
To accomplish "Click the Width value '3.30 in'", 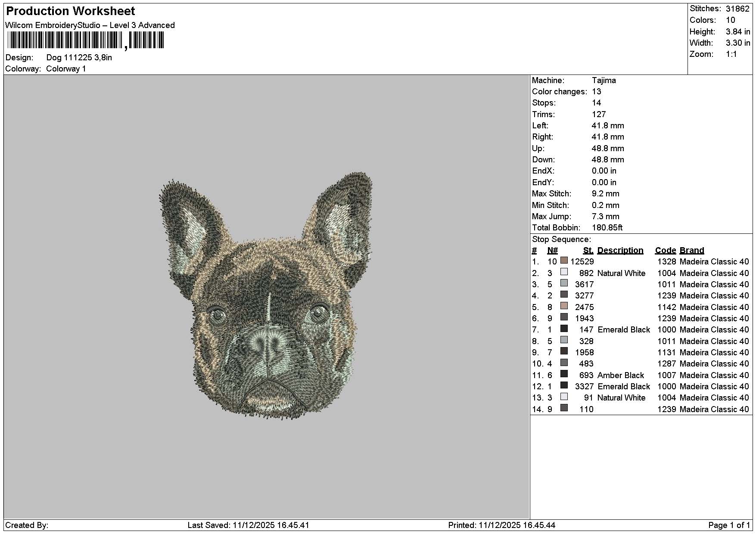I will click(x=738, y=43).
